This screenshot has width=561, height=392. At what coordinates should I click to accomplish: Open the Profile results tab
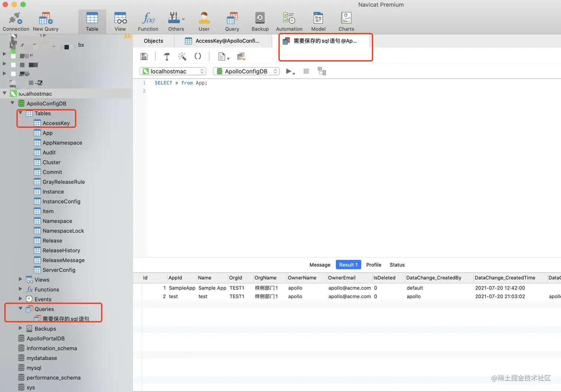click(x=374, y=265)
